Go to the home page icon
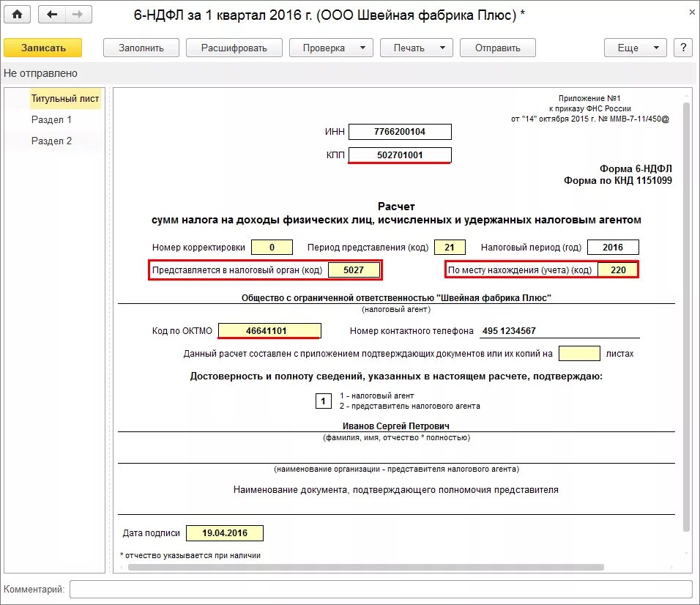The image size is (700, 605). (x=17, y=15)
